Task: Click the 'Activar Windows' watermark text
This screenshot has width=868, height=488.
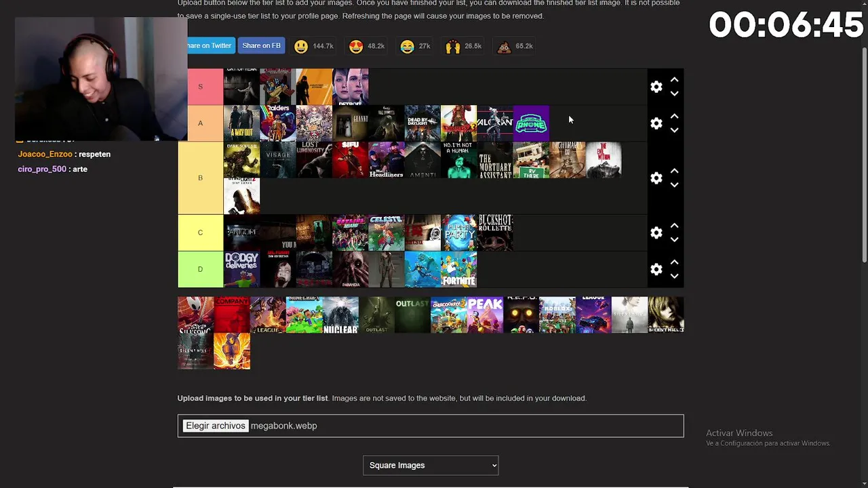Action: click(739, 433)
